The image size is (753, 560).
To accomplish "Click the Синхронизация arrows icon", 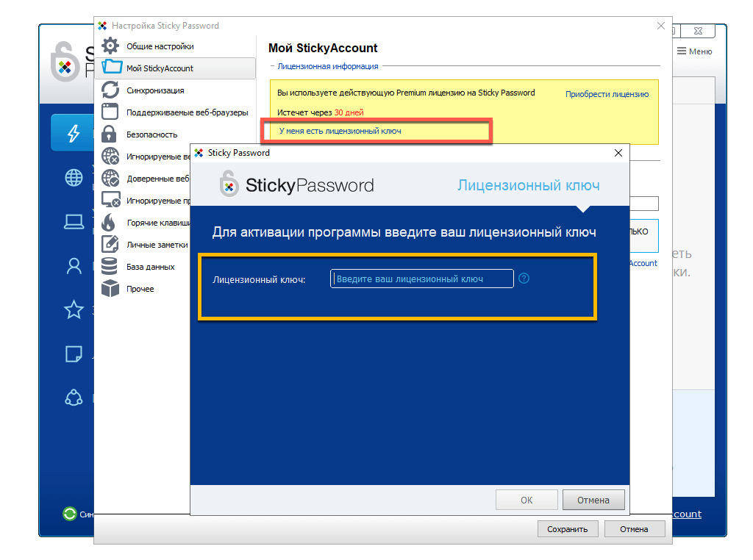I will tap(110, 90).
